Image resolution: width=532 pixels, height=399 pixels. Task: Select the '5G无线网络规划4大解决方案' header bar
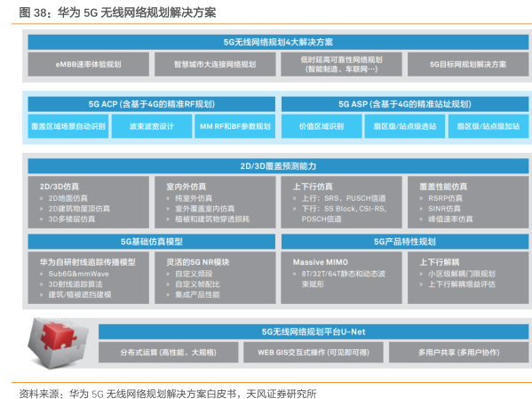pyautogui.click(x=278, y=42)
